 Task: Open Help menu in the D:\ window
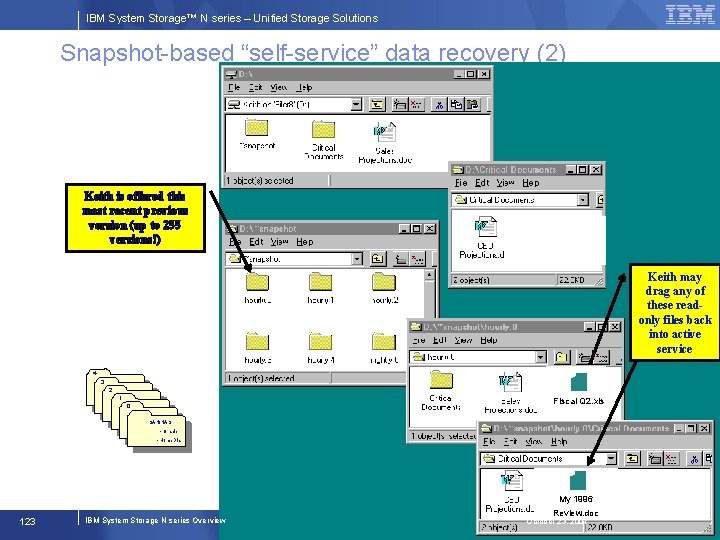[x=304, y=87]
